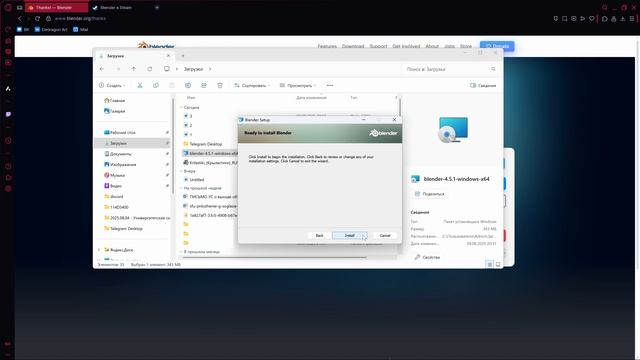Click the Copy icon in Explorer toolbar
The image size is (640, 360).
(x=156, y=85)
